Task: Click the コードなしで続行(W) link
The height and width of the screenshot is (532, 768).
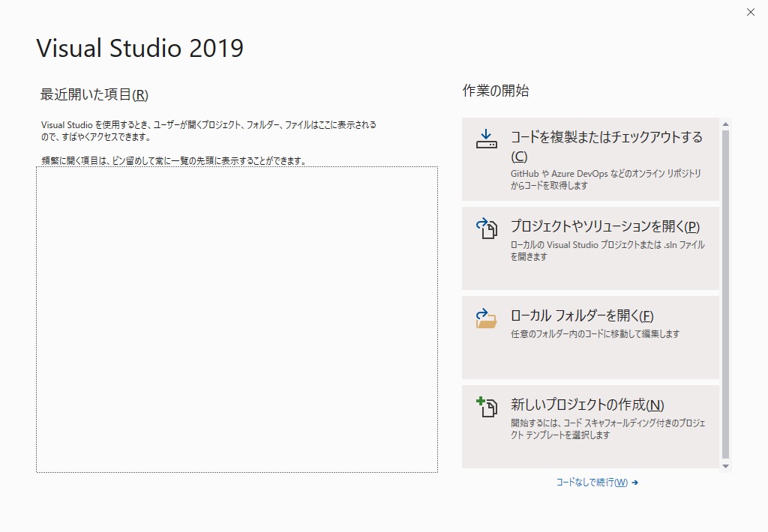Action: (596, 483)
